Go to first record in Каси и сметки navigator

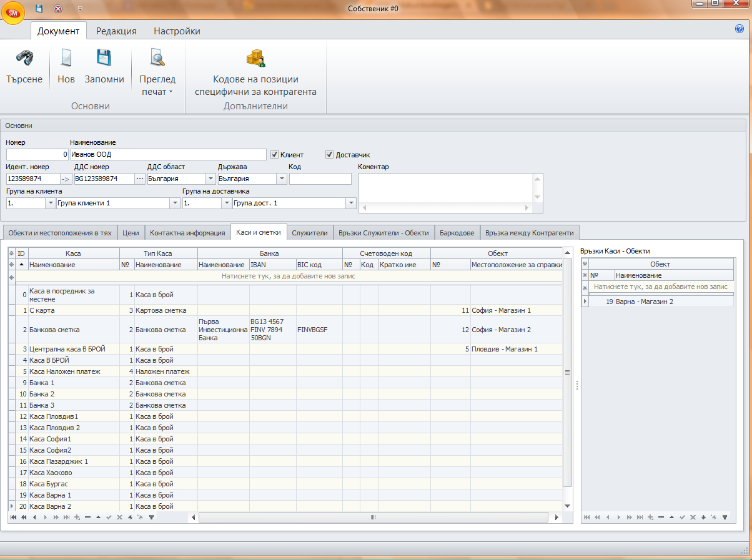pos(13,518)
